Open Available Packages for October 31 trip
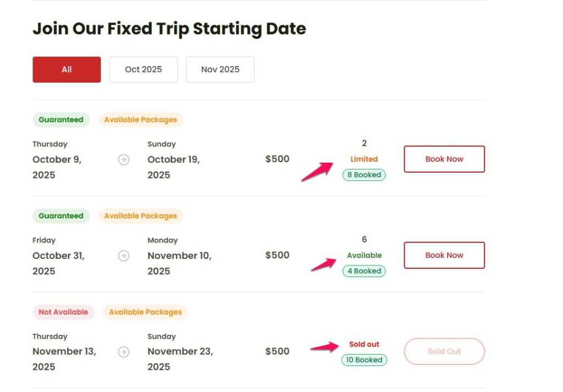The width and height of the screenshot is (563, 392). point(141,216)
